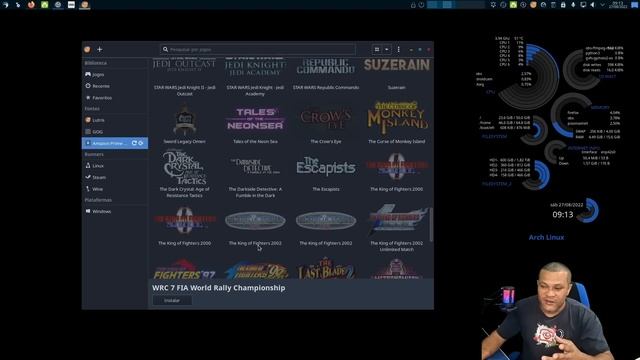Focus the game search field
640x360 pixels.
pos(258,49)
